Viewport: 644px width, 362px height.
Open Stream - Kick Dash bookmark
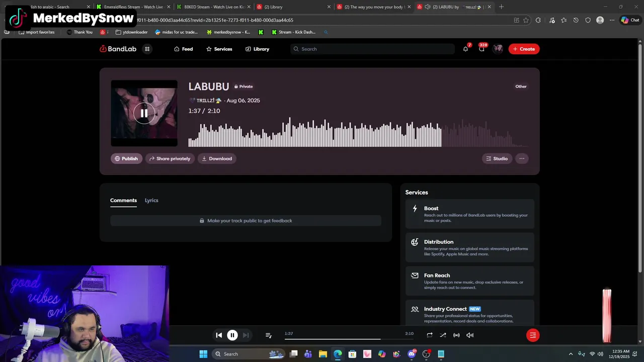[293, 32]
